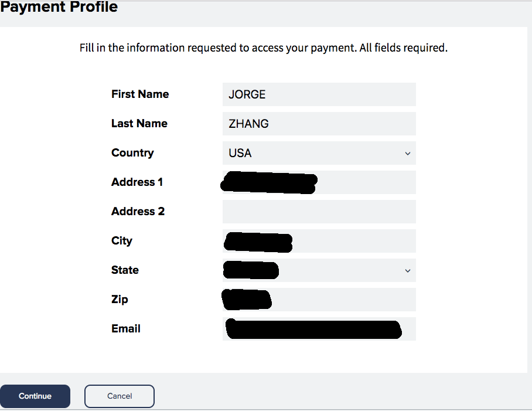The width and height of the screenshot is (532, 411).
Task: Click the Country dropdown chevron icon
Action: 407,154
